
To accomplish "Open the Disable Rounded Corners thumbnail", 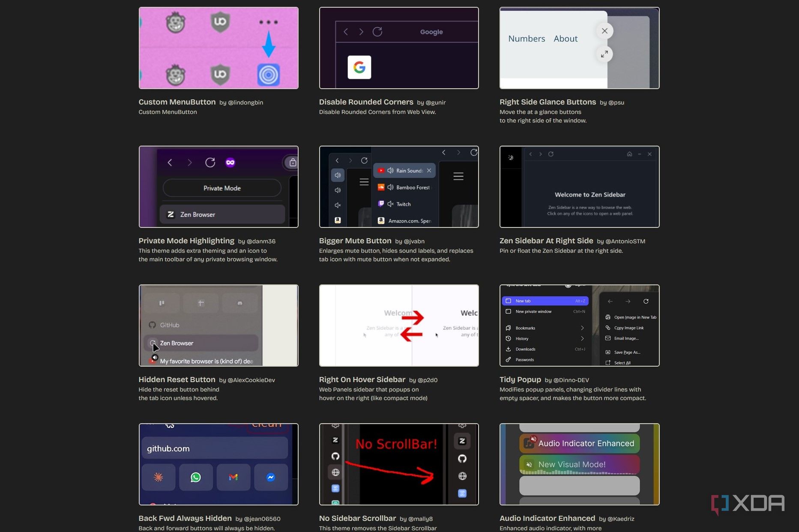I will [x=399, y=48].
